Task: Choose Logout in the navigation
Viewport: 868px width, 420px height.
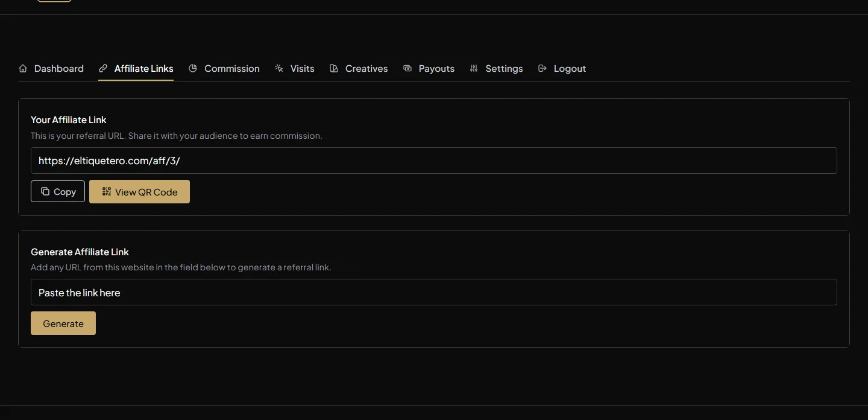Action: tap(562, 69)
